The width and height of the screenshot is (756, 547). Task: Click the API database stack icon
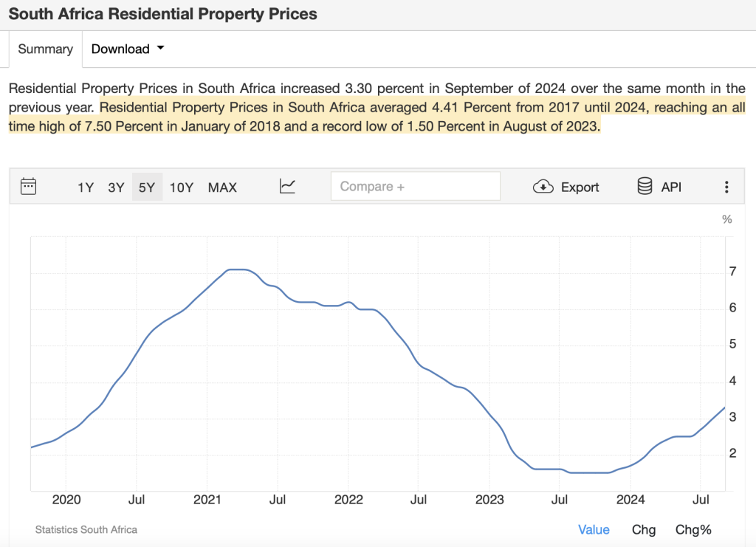[645, 186]
